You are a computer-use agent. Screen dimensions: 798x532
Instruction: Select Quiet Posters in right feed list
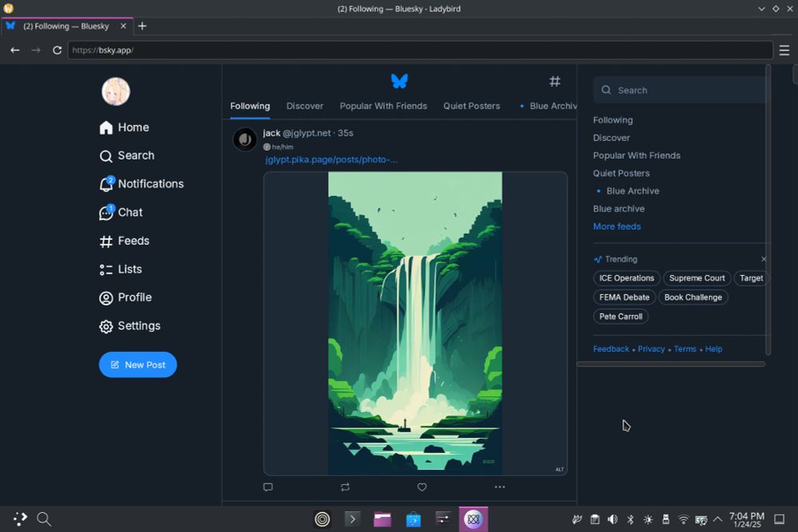pos(622,173)
